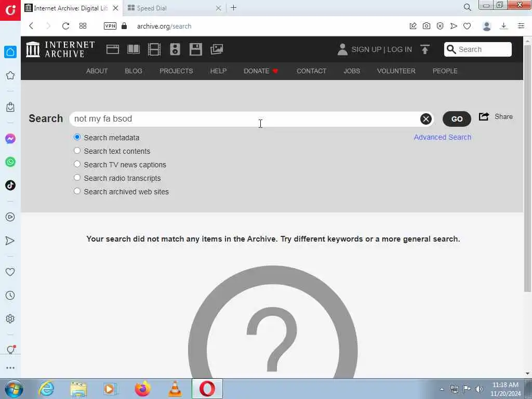Viewport: 532px width, 399px height.
Task: Open the PROJECTS menu item
Action: pyautogui.click(x=176, y=71)
